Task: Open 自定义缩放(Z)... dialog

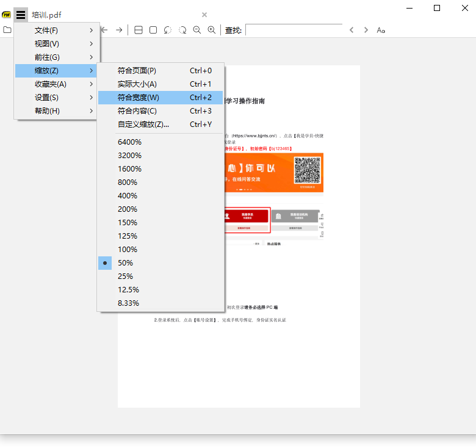Action: click(x=143, y=125)
